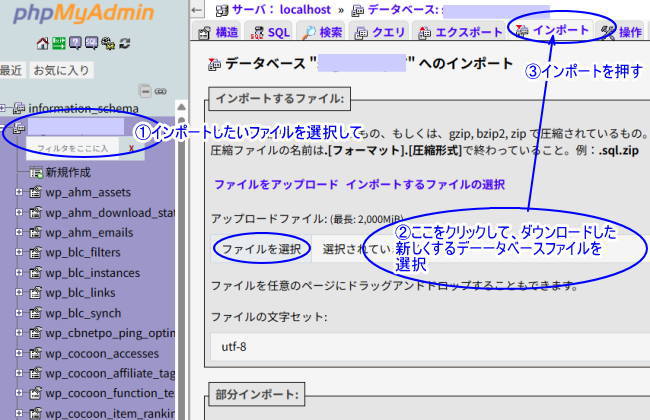The height and width of the screenshot is (420, 650).
Task: Click the 部分インポート: section legend
Action: click(257, 394)
